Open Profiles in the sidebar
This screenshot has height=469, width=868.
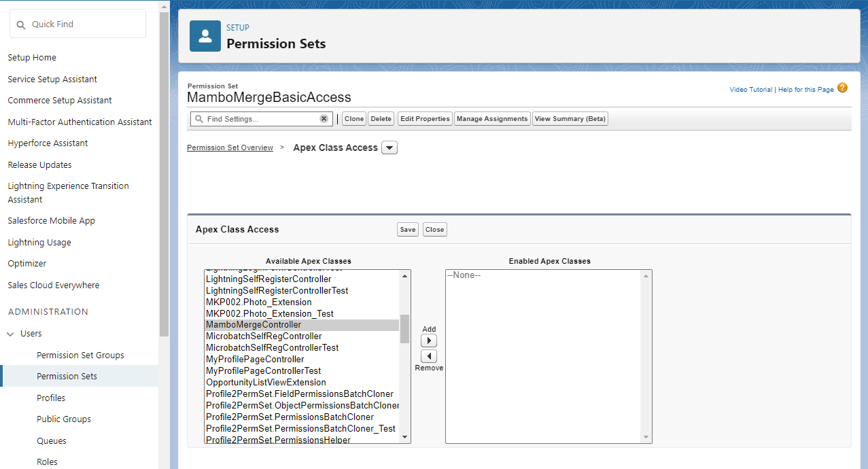pyautogui.click(x=51, y=398)
